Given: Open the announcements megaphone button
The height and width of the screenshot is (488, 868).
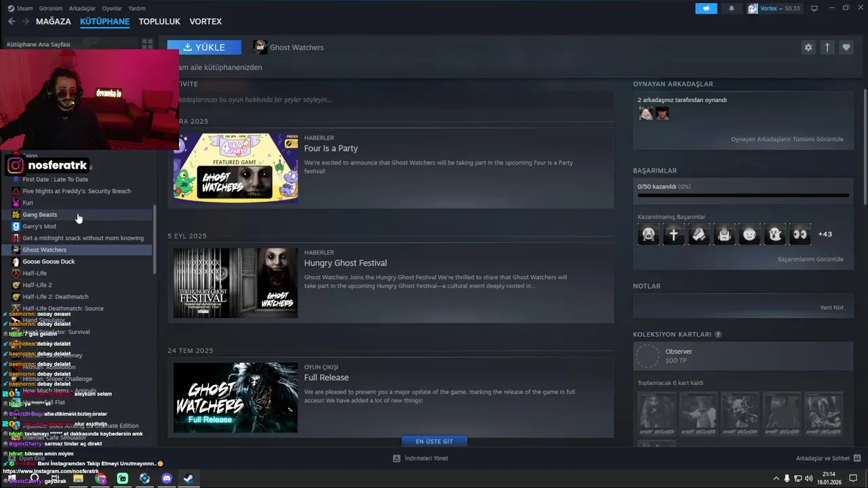Looking at the screenshot, I should coord(706,8).
